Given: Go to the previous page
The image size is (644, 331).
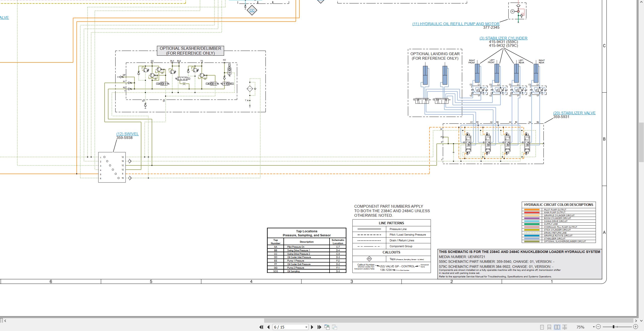Looking at the screenshot, I should (x=269, y=327).
